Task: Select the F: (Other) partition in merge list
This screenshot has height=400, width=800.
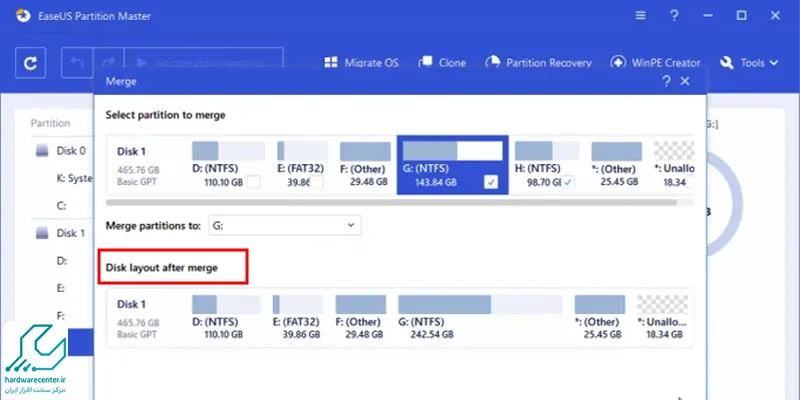Action: coord(365,165)
